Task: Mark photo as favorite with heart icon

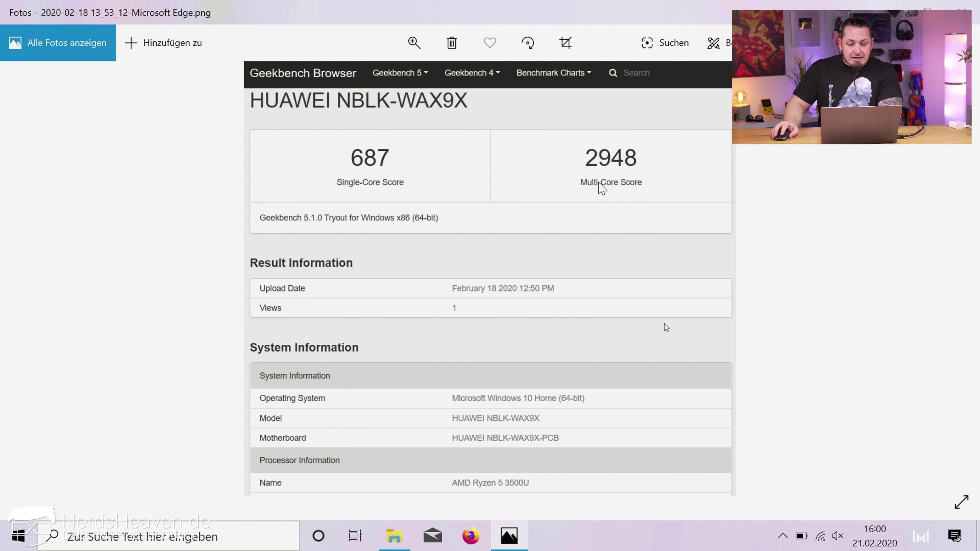Action: coord(490,43)
